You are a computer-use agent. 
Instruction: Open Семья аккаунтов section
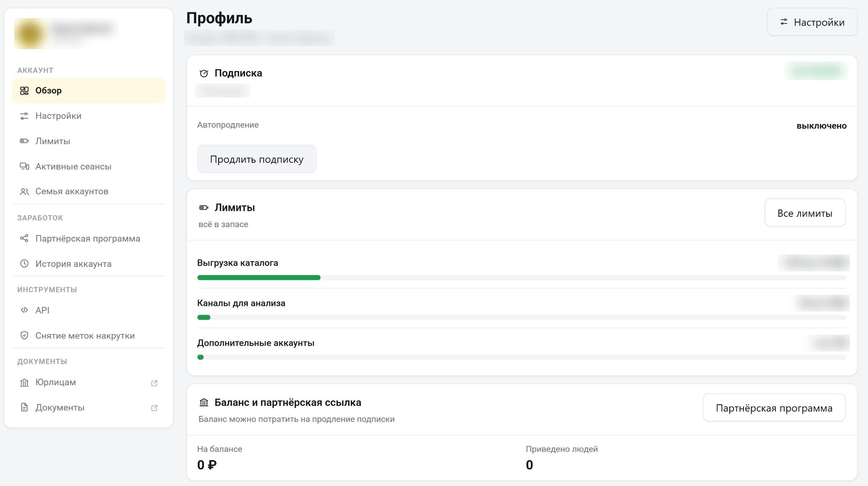click(x=89, y=191)
